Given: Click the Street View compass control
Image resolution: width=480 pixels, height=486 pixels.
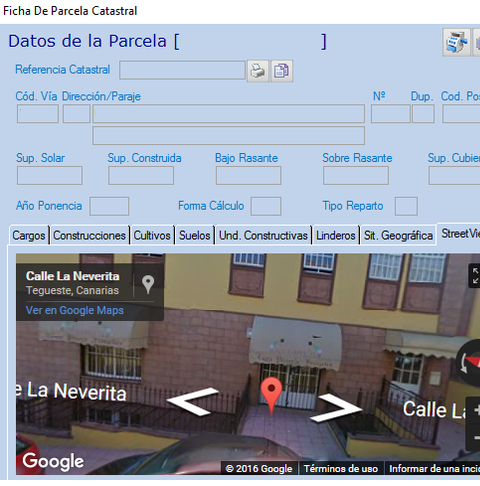Looking at the screenshot, I should [468, 363].
